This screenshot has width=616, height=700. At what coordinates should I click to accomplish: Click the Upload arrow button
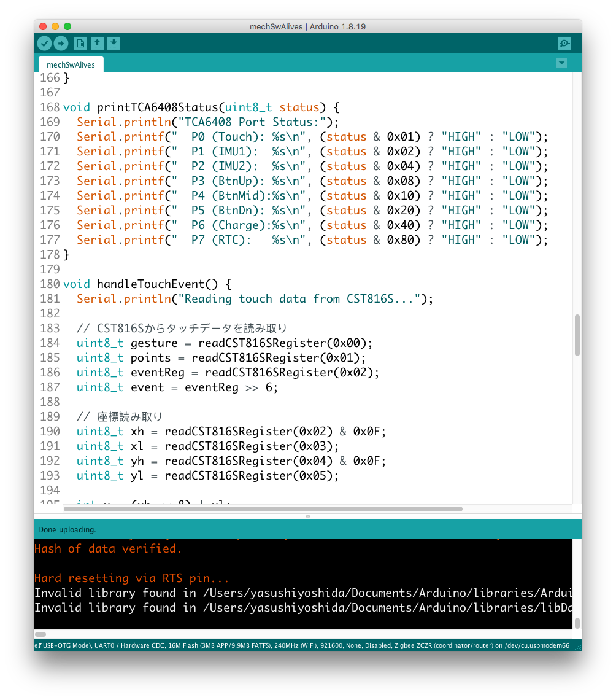click(61, 43)
